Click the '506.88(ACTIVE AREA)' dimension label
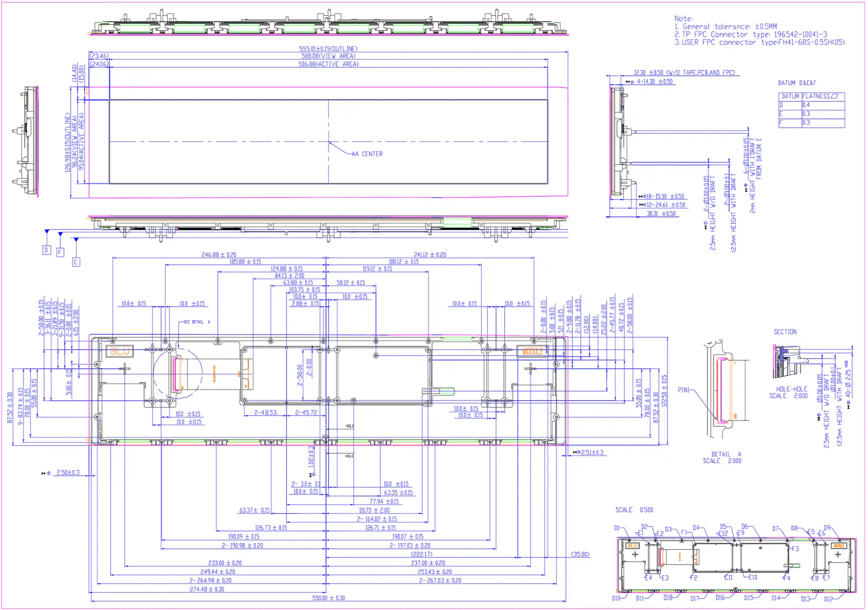The width and height of the screenshot is (868, 610). pyautogui.click(x=328, y=64)
